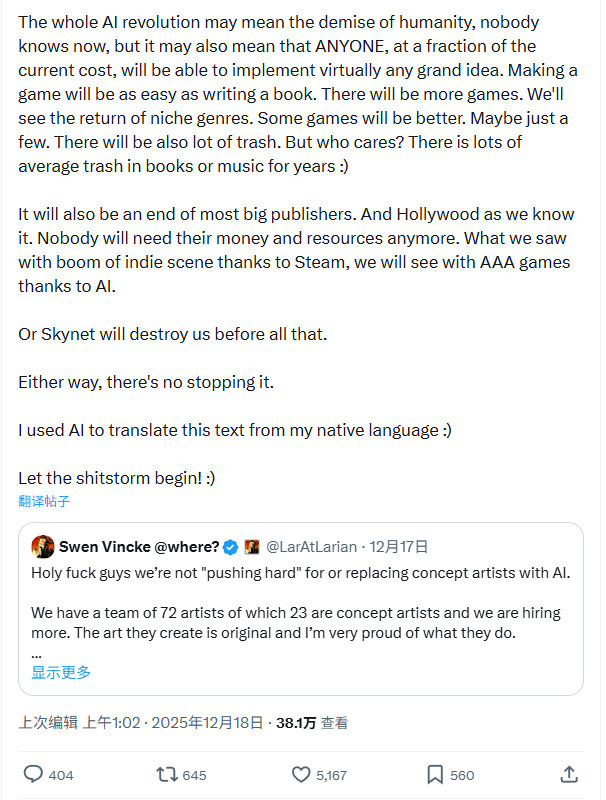606x800 pixels.
Task: Click the 645 reposts count
Action: pyautogui.click(x=194, y=775)
